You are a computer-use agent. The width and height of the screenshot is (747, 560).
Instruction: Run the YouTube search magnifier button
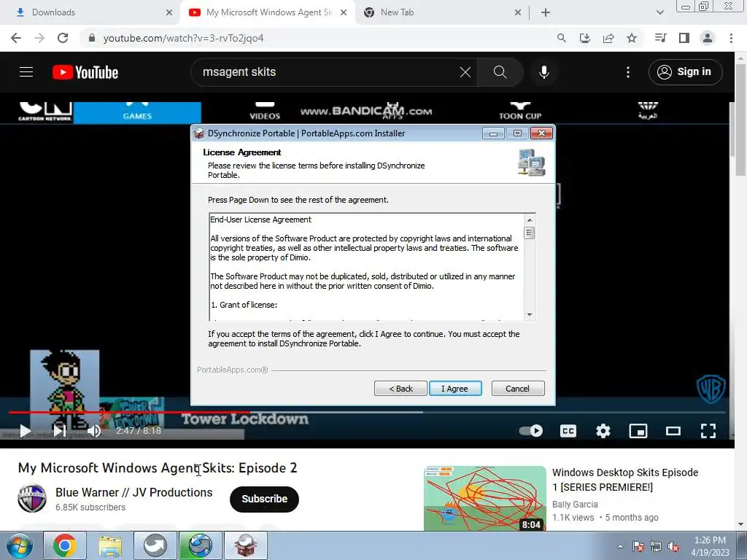click(500, 72)
